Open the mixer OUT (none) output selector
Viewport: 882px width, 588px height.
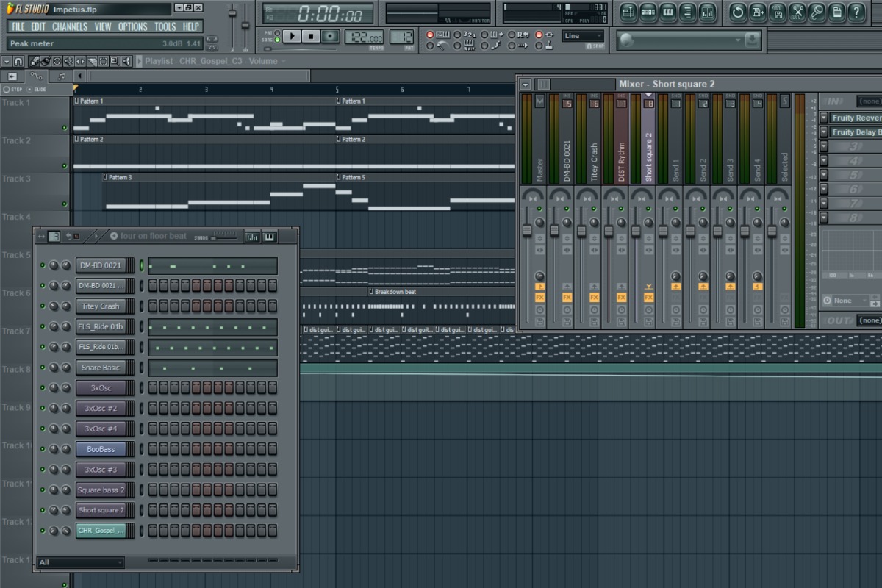[x=869, y=320]
